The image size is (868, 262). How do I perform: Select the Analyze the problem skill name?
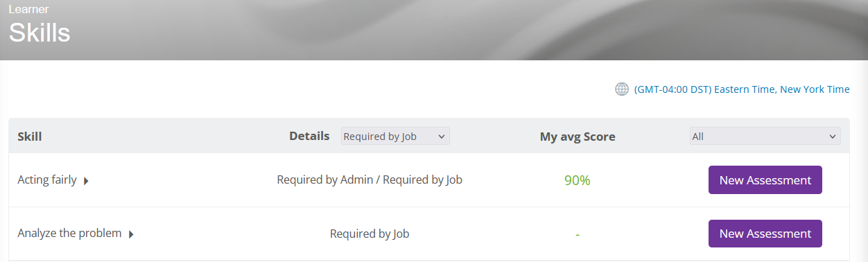point(69,233)
